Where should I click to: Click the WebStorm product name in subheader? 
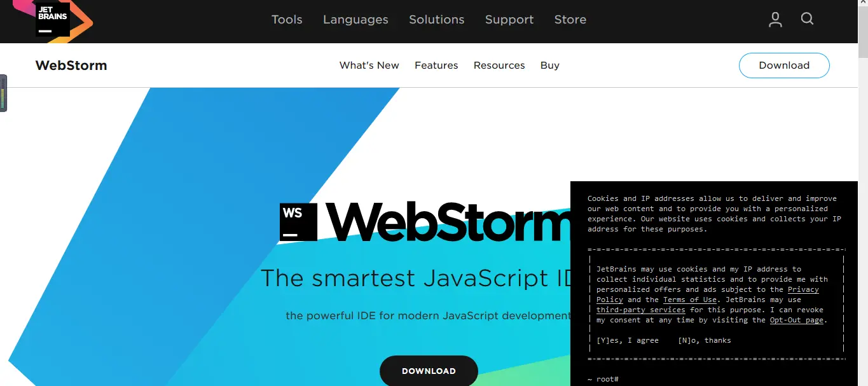[x=71, y=65]
